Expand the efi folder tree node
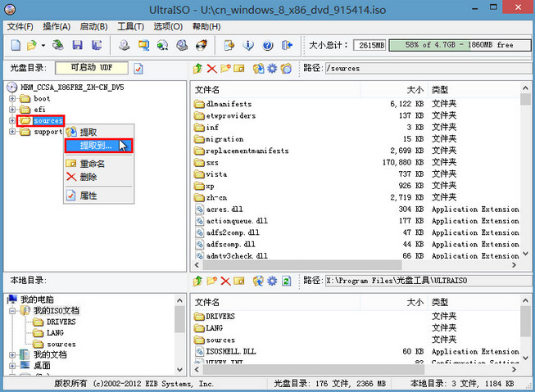This screenshot has height=392, width=535. coord(12,110)
